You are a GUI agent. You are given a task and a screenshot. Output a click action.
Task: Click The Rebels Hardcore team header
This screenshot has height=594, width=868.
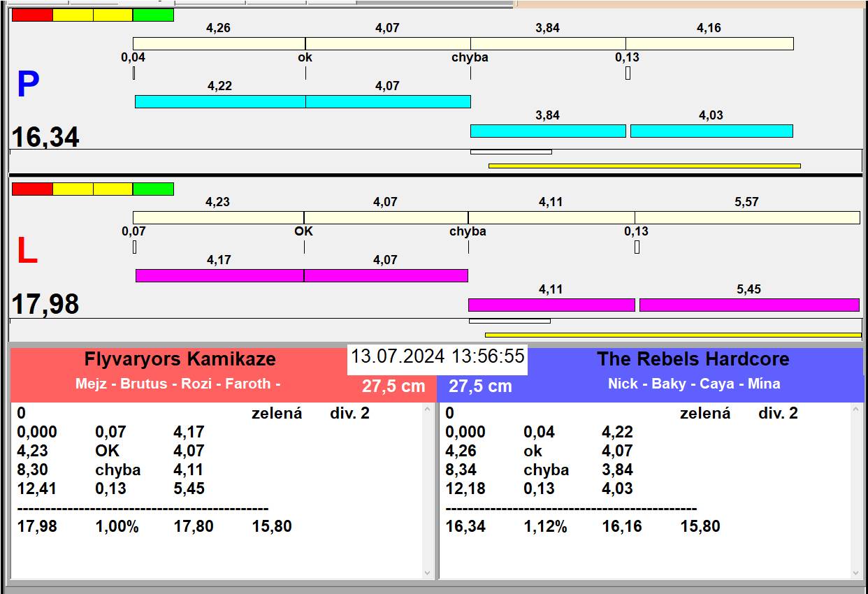click(693, 359)
